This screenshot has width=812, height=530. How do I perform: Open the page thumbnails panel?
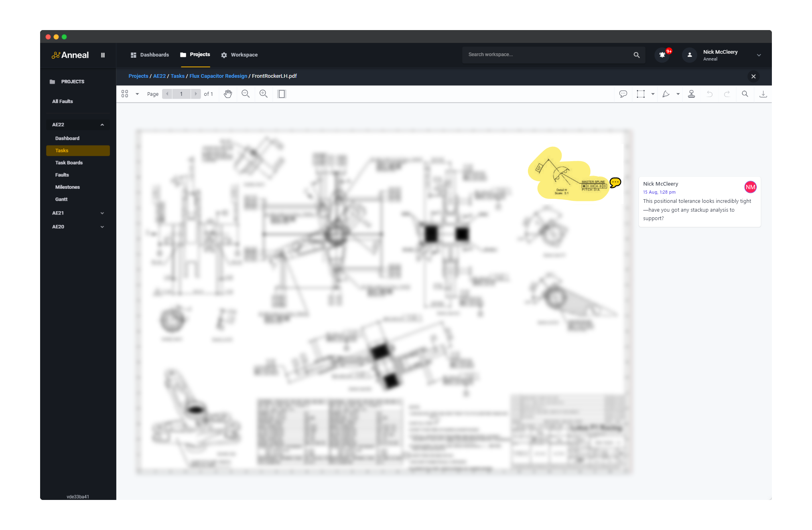tap(125, 94)
